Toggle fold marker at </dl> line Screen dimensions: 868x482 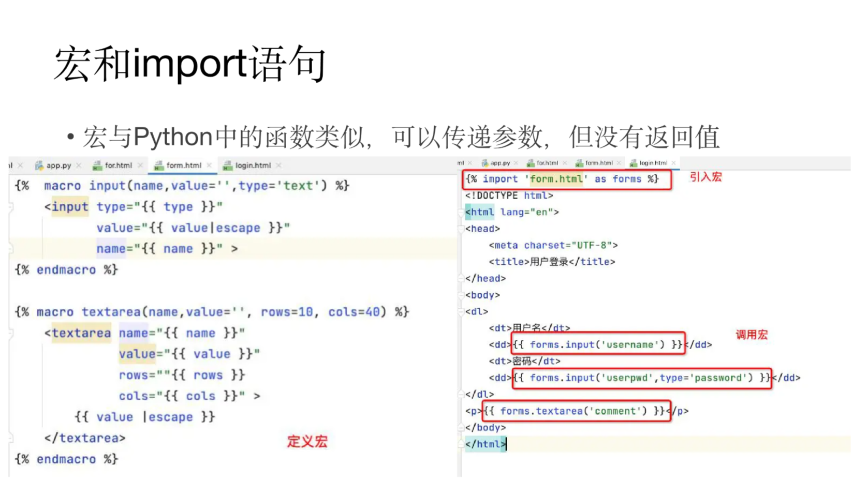(x=461, y=394)
